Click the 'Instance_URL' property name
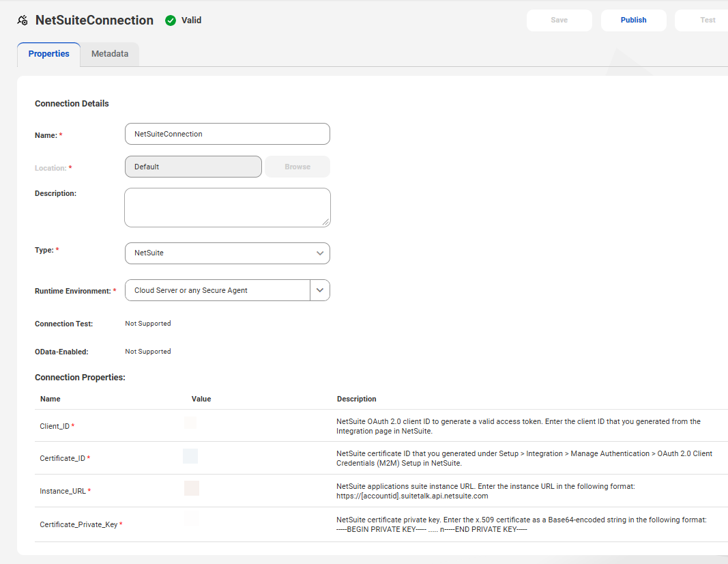This screenshot has width=728, height=564. point(63,491)
